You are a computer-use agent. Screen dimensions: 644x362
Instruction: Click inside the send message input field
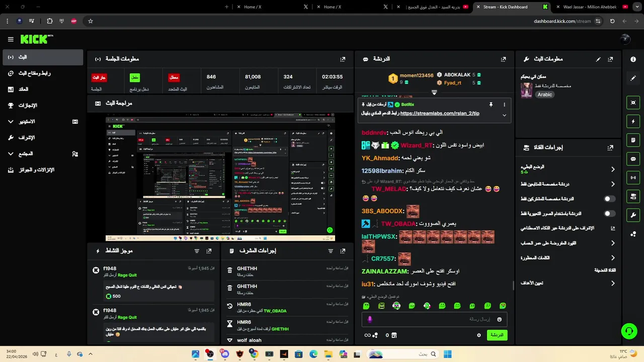434,319
